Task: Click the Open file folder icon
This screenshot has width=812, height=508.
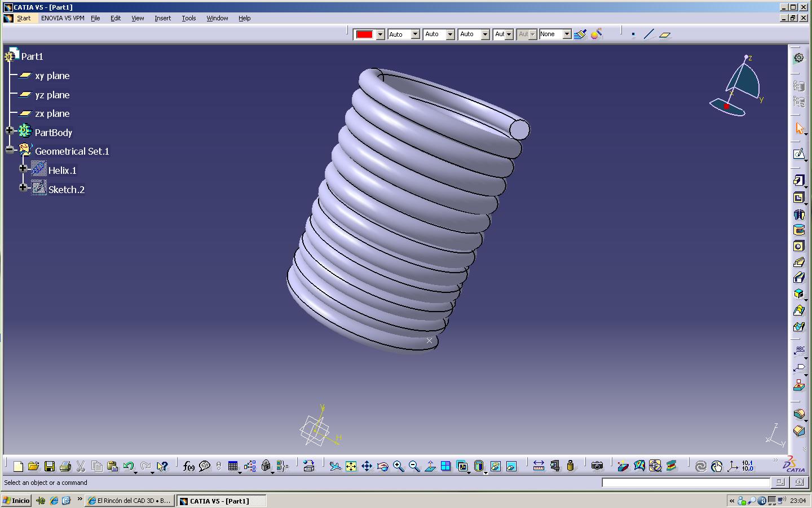Action: (33, 466)
